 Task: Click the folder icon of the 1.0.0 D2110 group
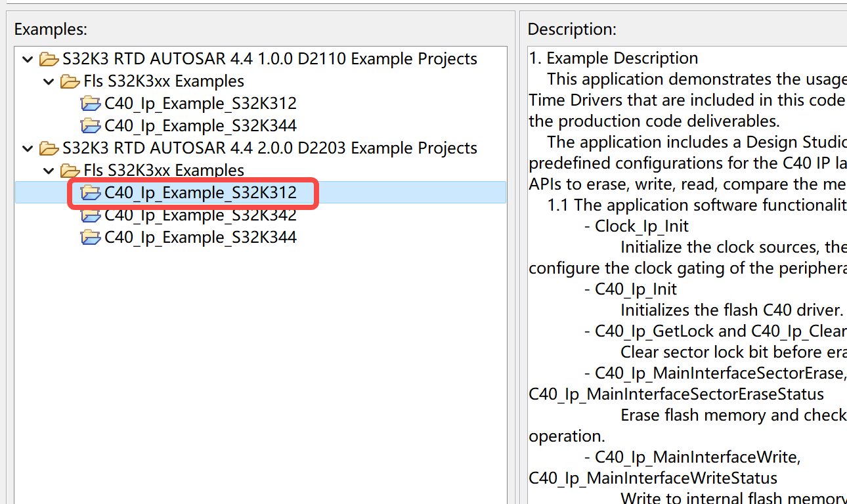tap(49, 59)
